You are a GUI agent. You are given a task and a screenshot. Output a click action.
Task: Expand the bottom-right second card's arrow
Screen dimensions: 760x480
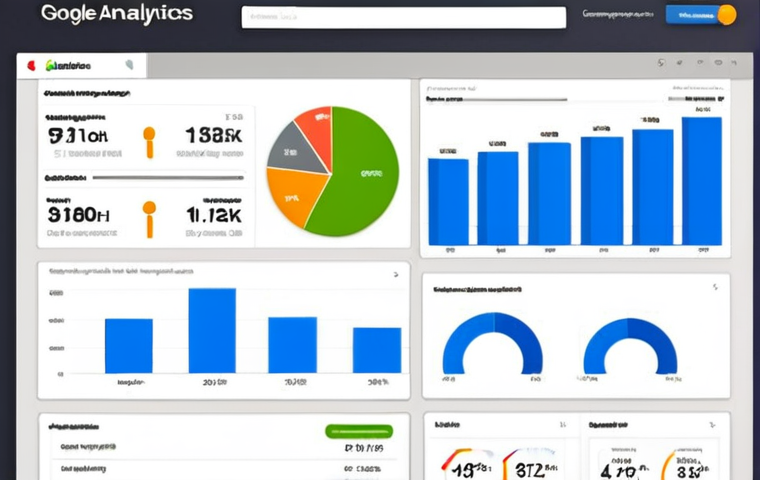712,425
